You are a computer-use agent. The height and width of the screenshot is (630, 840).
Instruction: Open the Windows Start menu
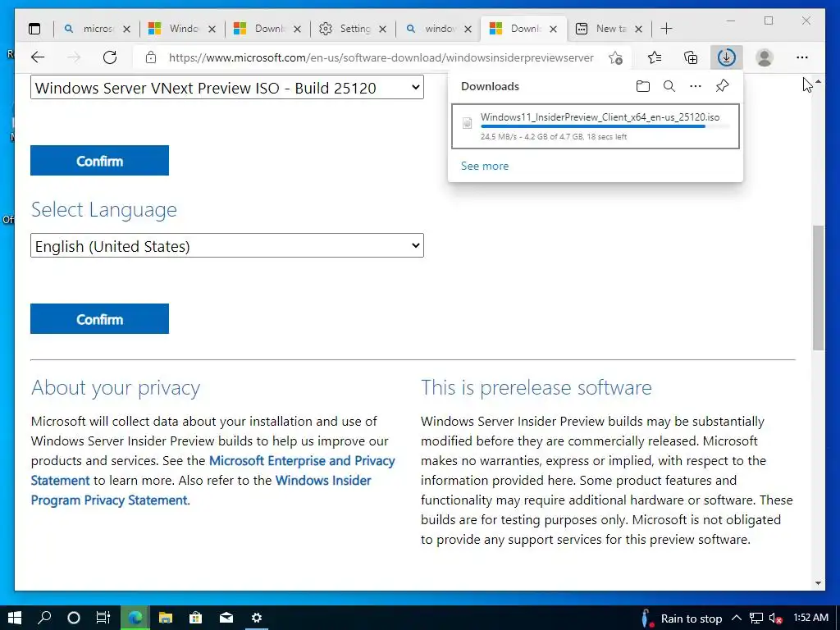[15, 619]
